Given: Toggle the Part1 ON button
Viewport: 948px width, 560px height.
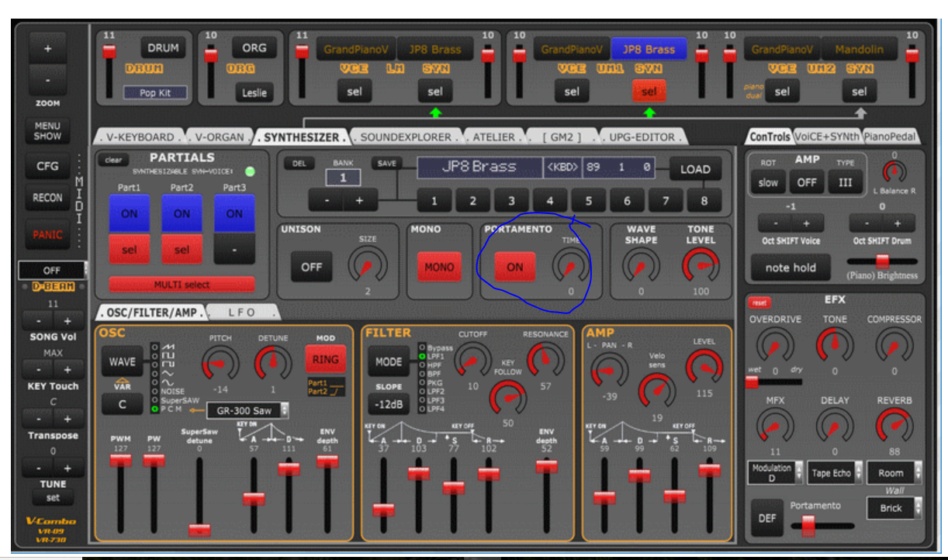Looking at the screenshot, I should pyautogui.click(x=130, y=214).
